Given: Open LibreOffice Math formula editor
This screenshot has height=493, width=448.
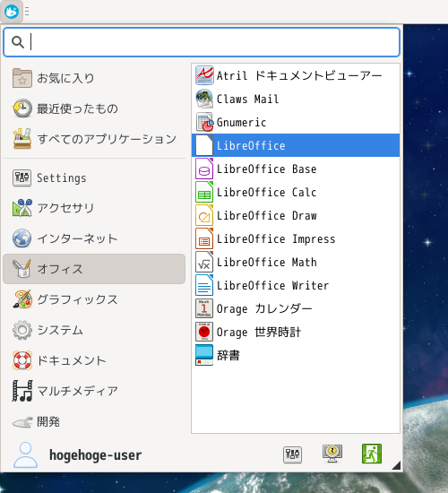Looking at the screenshot, I should 296,262.
